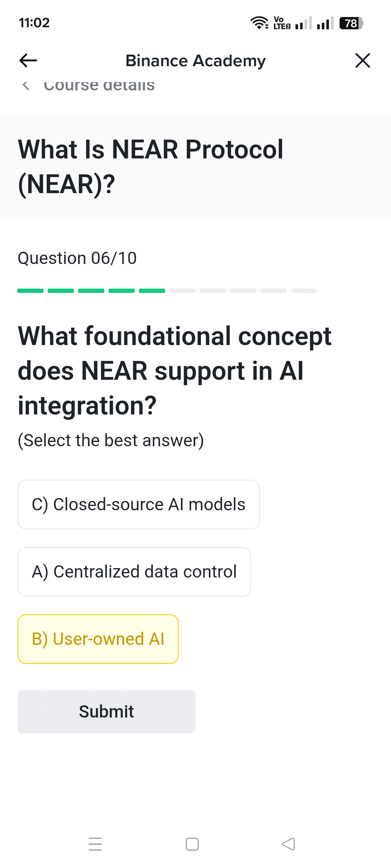Tap the Android back triangle icon
Screen dimensions: 391x868
(x=289, y=844)
